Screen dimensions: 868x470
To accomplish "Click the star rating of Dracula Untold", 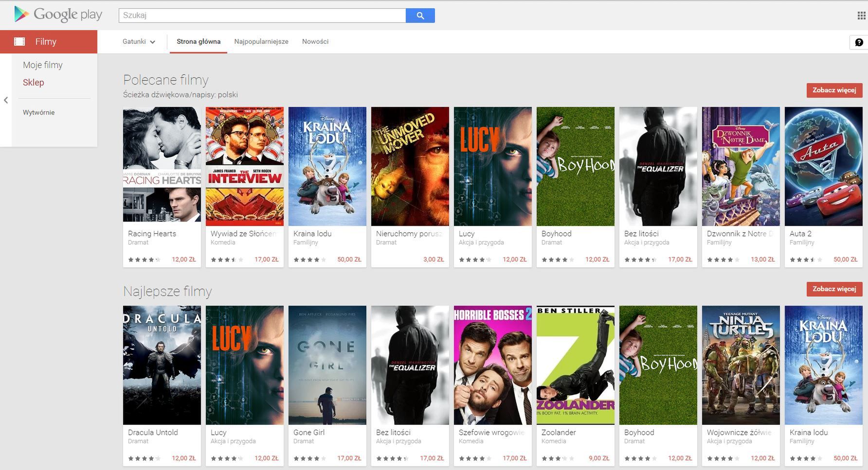I will point(144,458).
